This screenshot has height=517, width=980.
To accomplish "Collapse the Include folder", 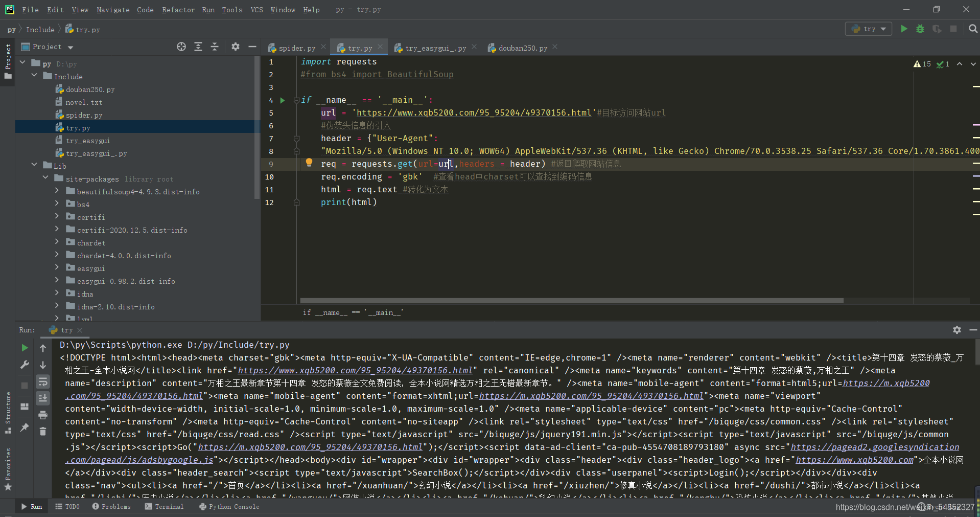I will coord(34,75).
